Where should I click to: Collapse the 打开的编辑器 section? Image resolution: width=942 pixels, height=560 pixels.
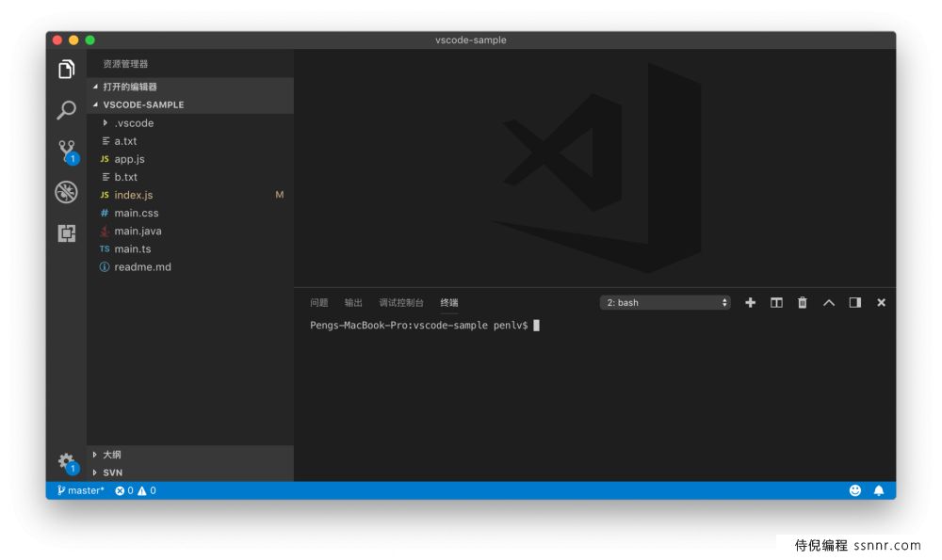(x=190, y=87)
